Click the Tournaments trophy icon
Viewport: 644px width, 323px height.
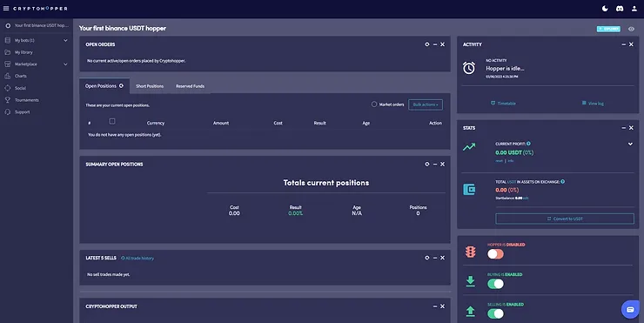pyautogui.click(x=7, y=100)
